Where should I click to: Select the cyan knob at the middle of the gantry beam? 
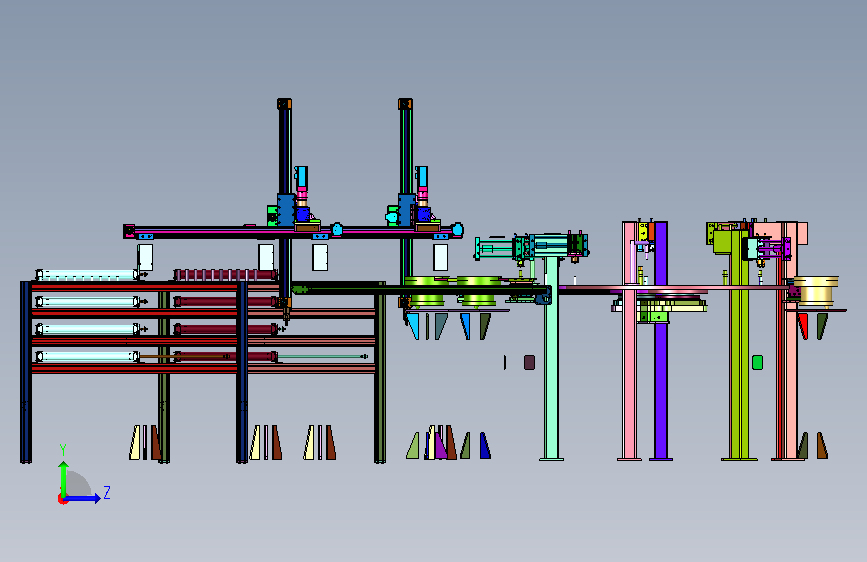337,229
